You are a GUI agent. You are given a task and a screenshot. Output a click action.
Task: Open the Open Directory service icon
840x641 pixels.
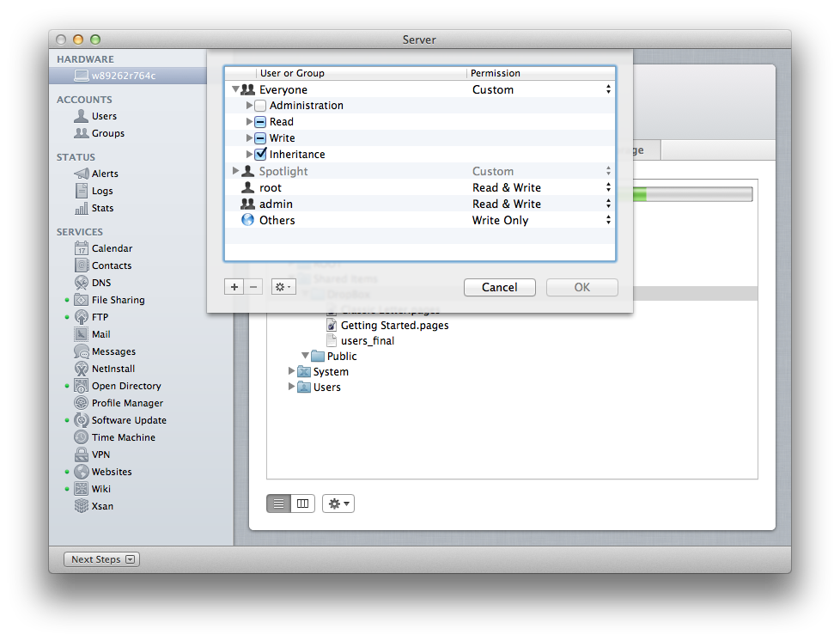[82, 386]
